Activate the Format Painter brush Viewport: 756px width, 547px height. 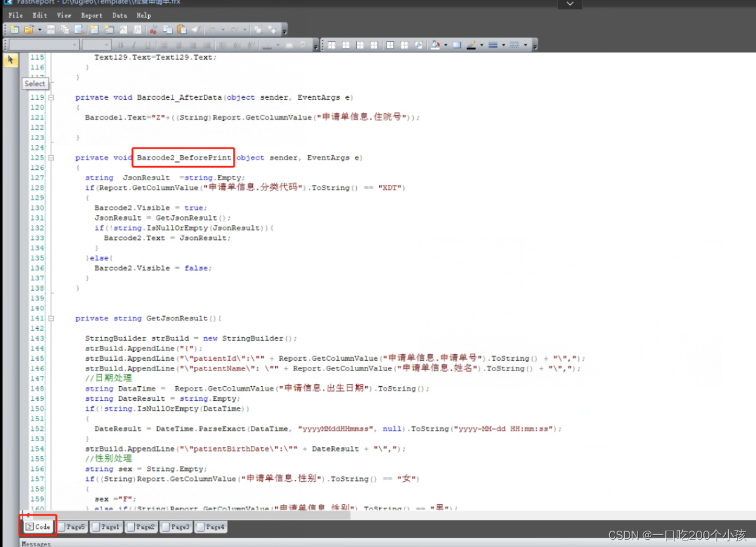(197, 29)
